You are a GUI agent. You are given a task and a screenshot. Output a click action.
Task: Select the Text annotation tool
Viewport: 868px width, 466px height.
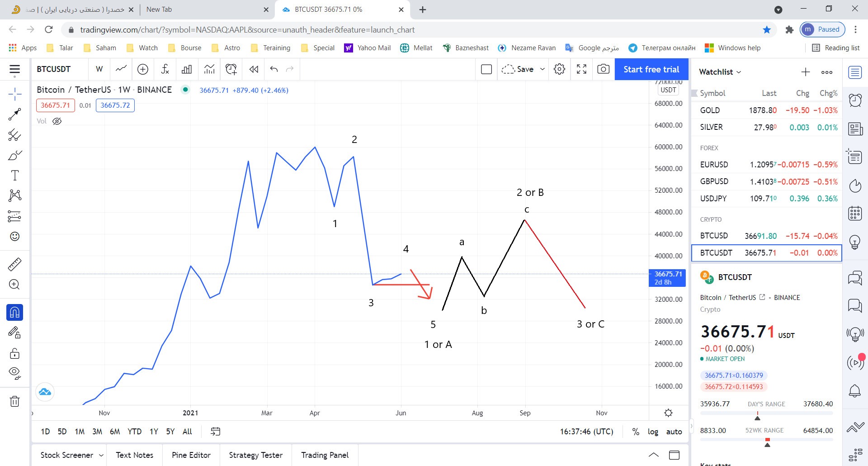point(15,176)
